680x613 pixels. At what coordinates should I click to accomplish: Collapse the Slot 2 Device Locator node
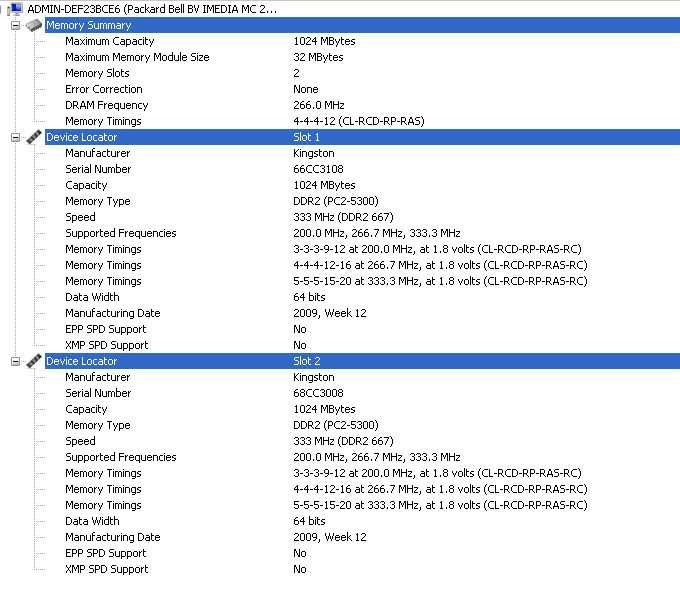pos(15,361)
